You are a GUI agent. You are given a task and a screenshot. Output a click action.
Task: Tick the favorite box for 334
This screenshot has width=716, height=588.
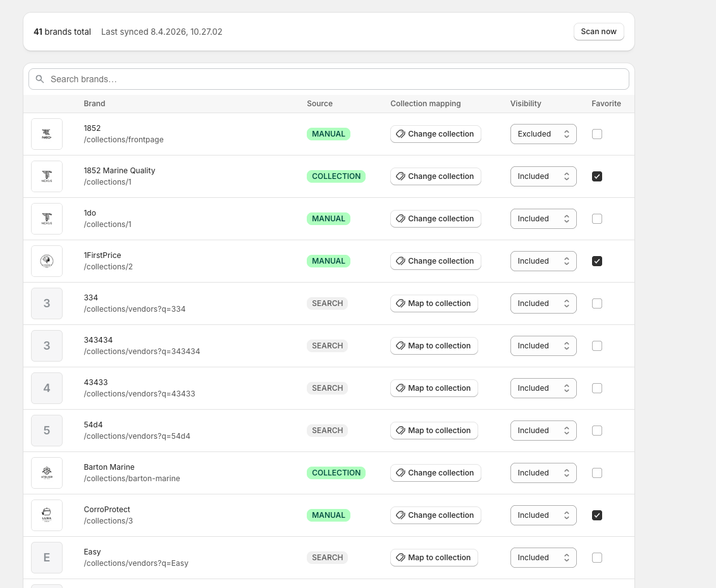pos(597,303)
